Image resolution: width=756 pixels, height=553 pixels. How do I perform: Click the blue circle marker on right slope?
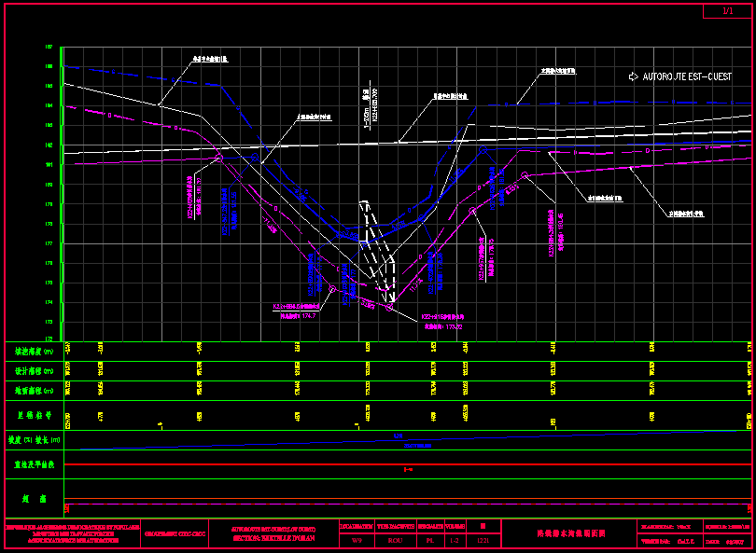[483, 149]
